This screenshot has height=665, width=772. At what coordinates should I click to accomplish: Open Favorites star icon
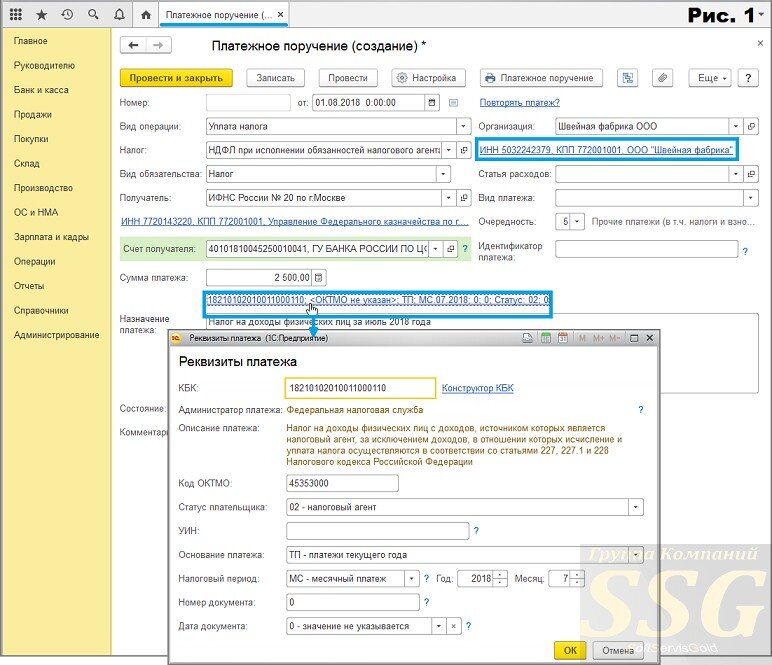[42, 15]
